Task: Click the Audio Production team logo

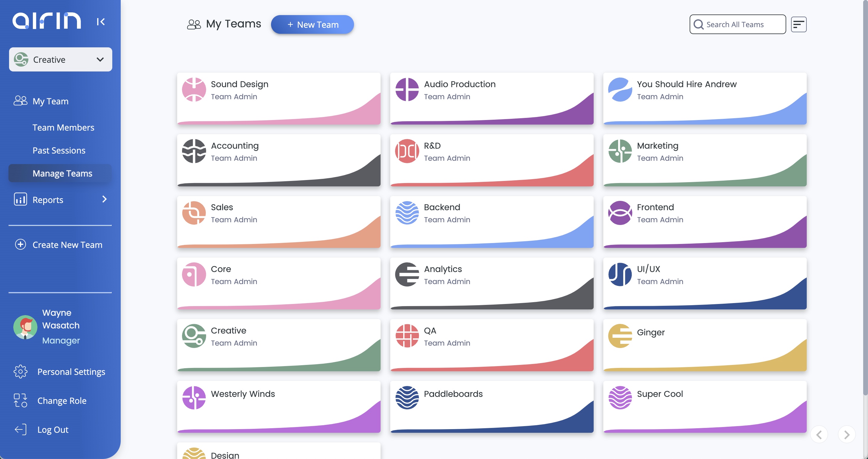Action: [407, 89]
